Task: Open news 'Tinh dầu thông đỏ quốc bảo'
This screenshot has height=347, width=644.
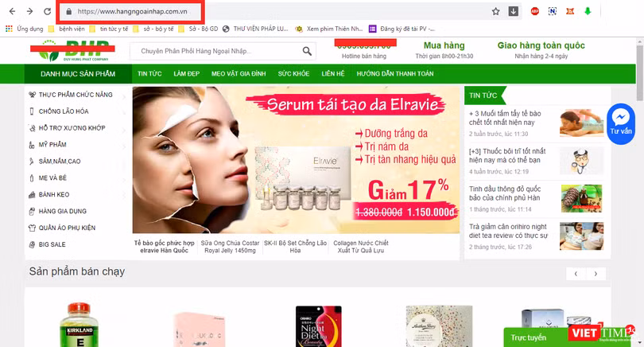Action: [x=505, y=193]
